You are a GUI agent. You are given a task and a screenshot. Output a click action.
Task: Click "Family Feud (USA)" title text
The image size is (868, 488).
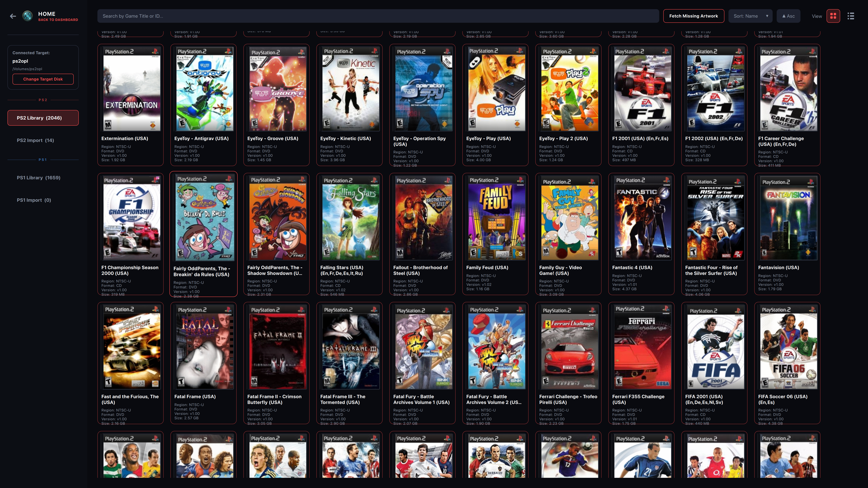[487, 268]
